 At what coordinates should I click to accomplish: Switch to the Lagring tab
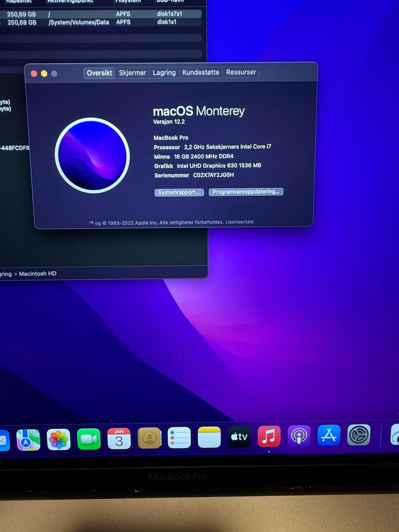164,72
